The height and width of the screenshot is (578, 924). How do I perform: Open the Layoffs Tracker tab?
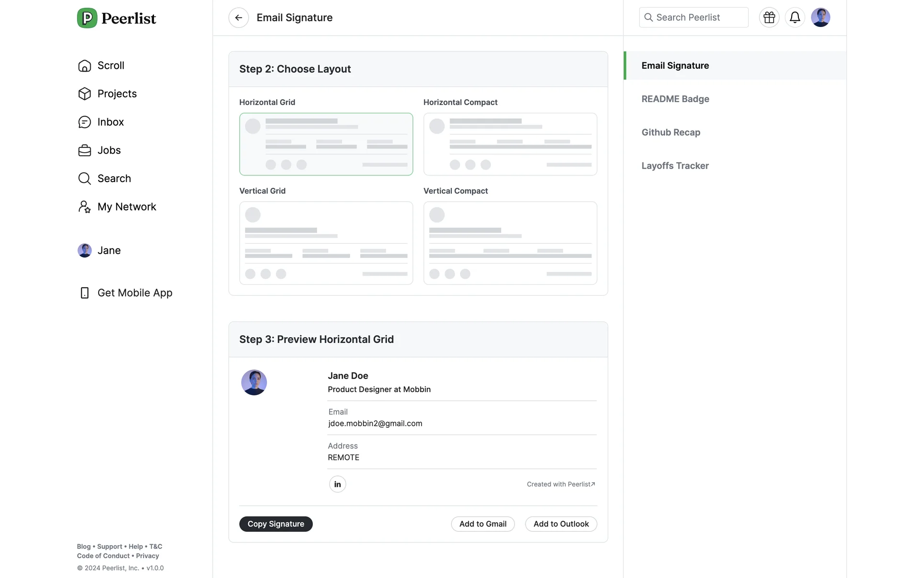pyautogui.click(x=675, y=166)
